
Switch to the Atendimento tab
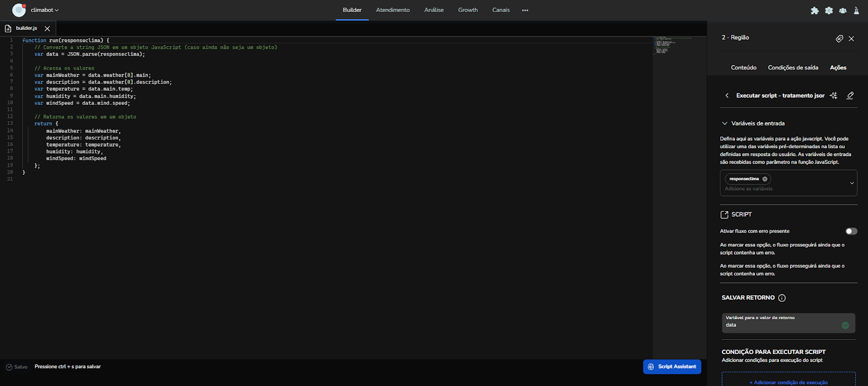tap(393, 10)
